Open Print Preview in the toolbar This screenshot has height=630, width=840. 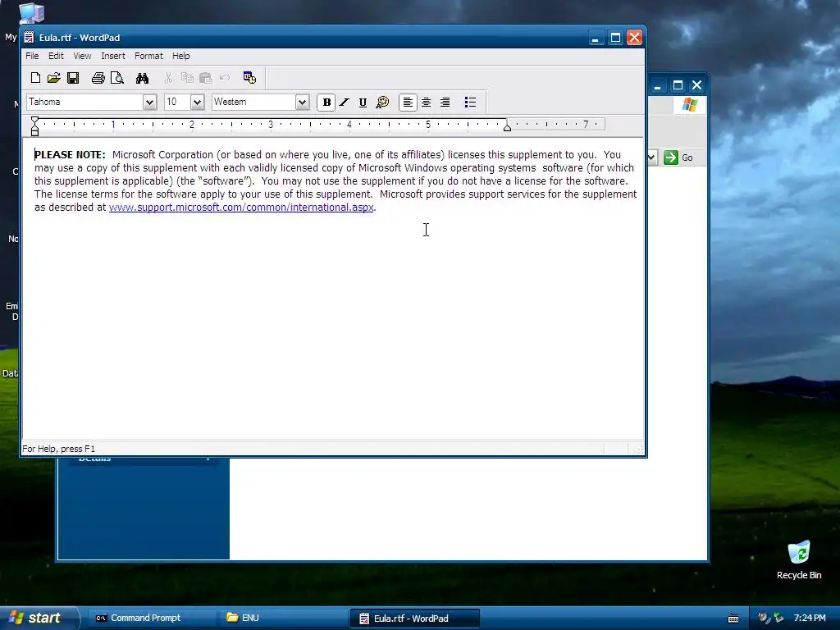(x=116, y=78)
